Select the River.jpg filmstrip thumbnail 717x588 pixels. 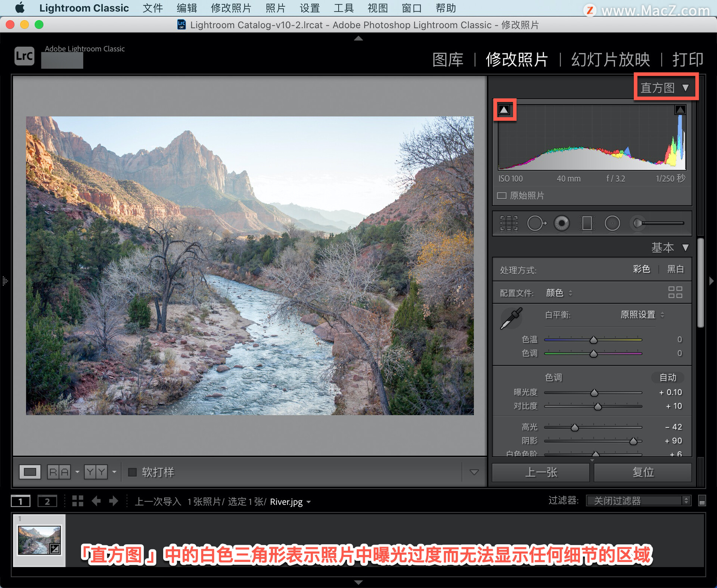coord(39,540)
